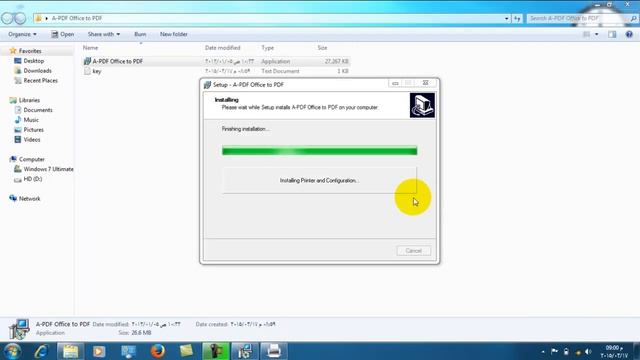Click the green installation progress bar
Image resolution: width=640 pixels, height=360 pixels.
click(320, 151)
